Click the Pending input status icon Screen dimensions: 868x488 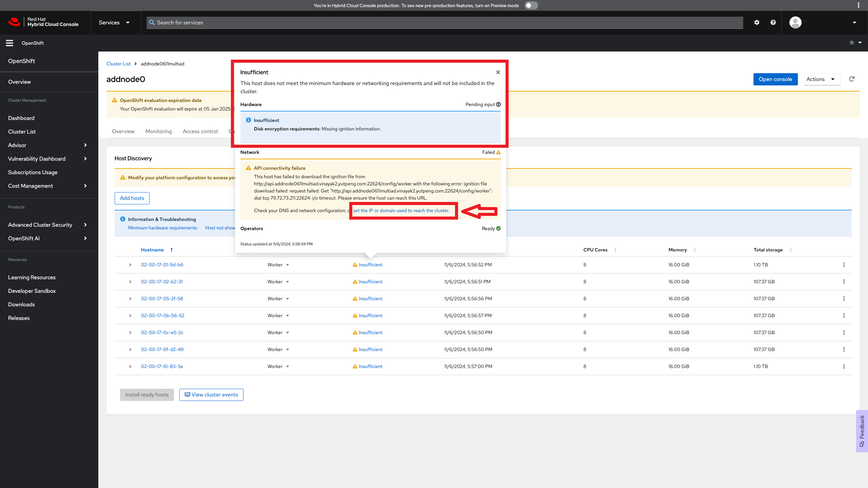498,104
